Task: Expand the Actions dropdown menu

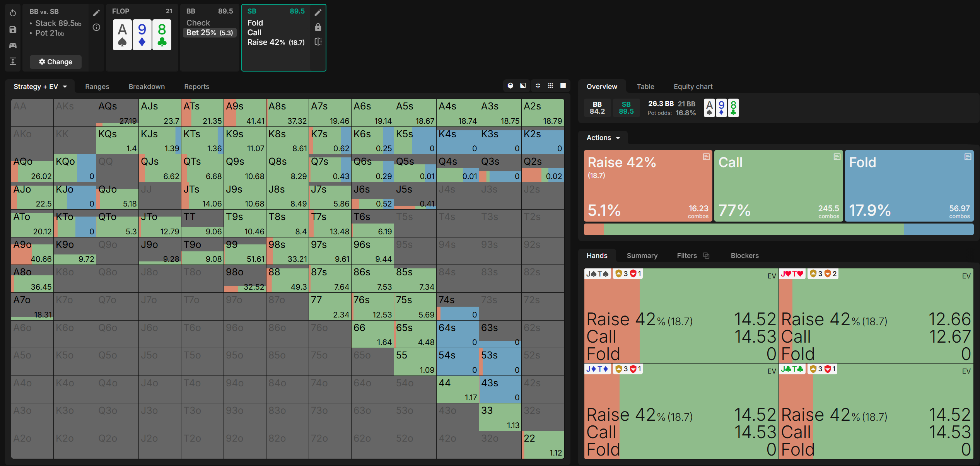Action: point(603,138)
